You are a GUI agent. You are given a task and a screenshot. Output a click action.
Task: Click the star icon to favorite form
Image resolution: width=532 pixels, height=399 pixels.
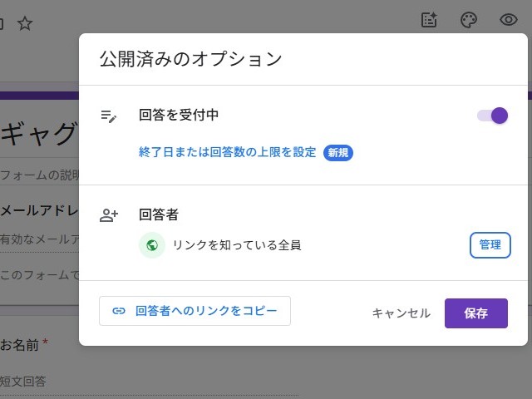click(25, 23)
